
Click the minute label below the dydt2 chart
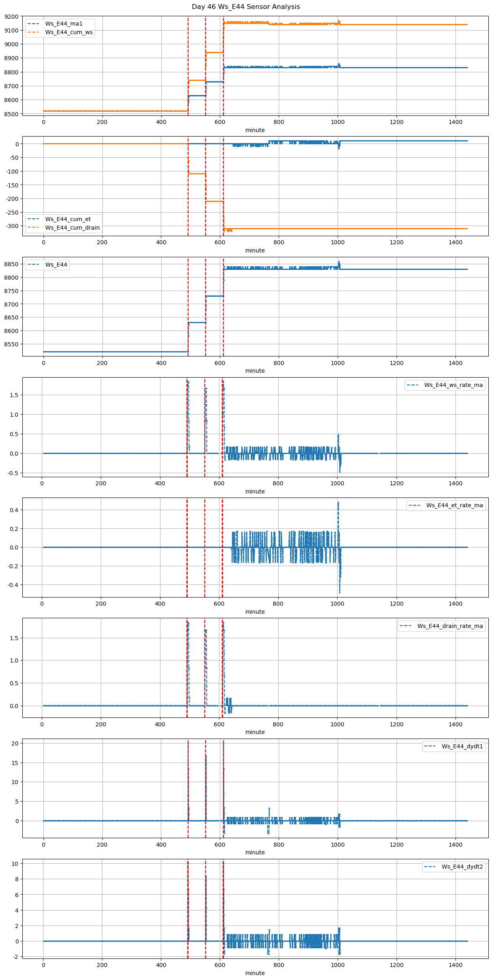tap(255, 973)
